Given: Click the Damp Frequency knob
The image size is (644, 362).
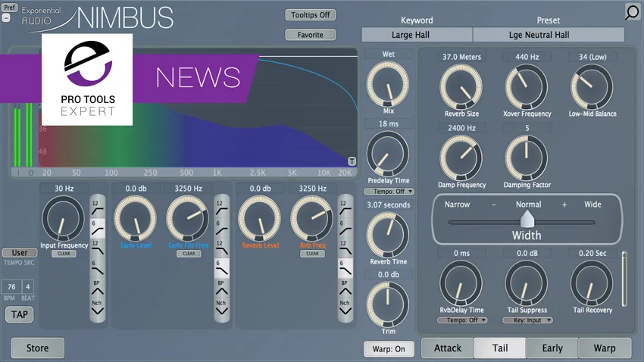Looking at the screenshot, I should (x=461, y=158).
